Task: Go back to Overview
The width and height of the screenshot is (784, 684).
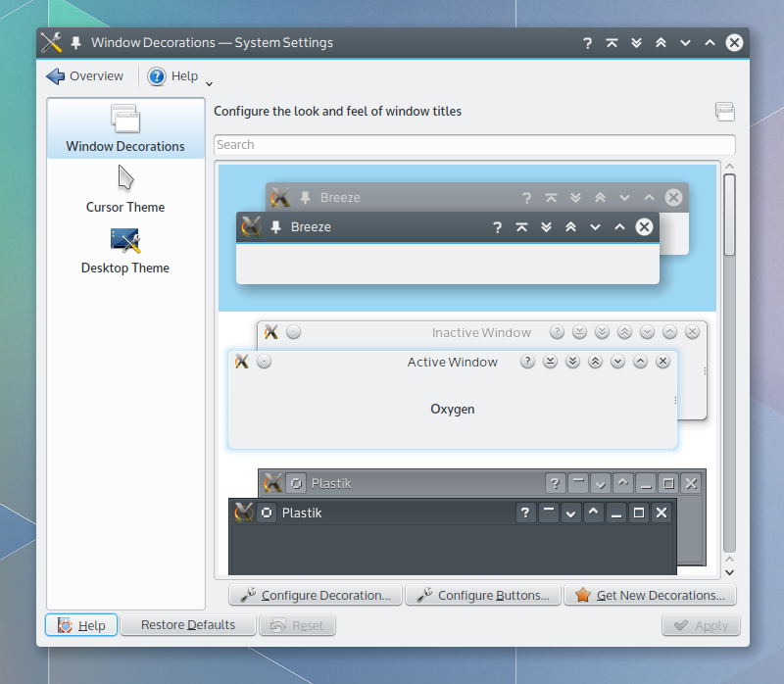Action: tap(85, 76)
